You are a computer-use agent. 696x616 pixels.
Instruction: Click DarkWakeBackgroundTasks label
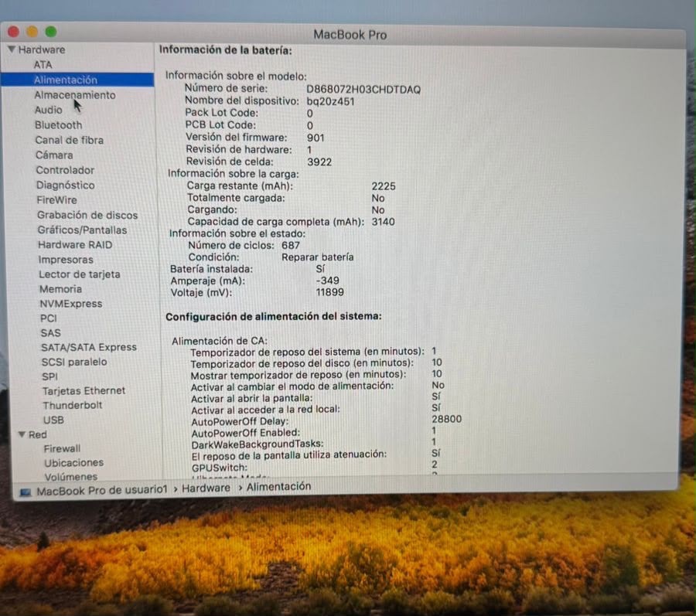pyautogui.click(x=258, y=444)
